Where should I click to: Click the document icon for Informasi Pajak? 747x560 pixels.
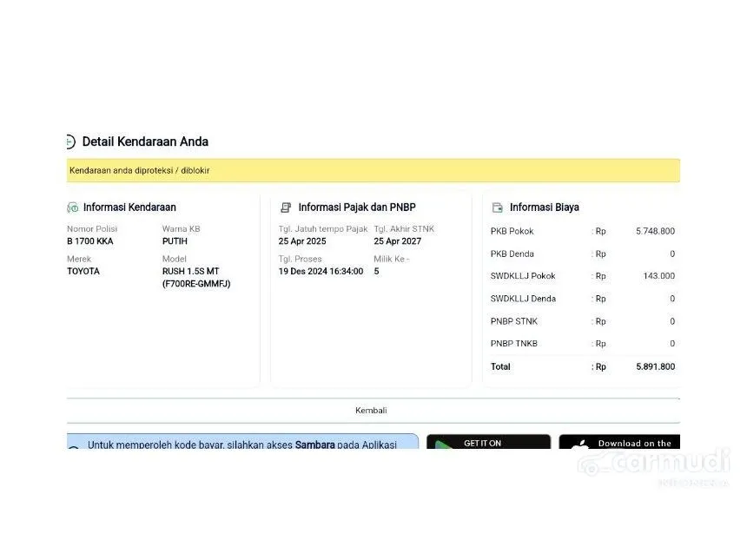286,208
